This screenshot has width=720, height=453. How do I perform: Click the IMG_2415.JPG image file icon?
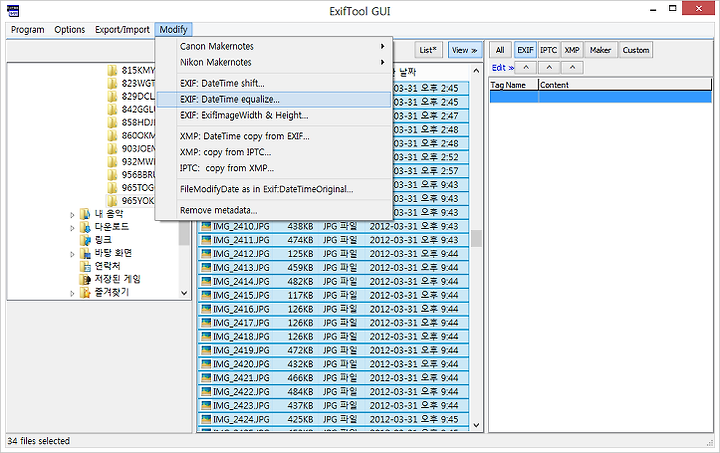[206, 295]
